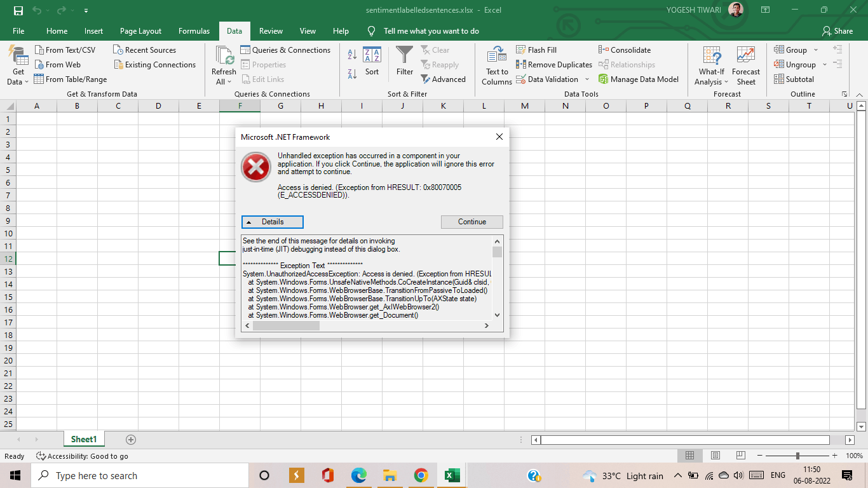
Task: Open Outline dialog launcher
Action: [x=844, y=94]
